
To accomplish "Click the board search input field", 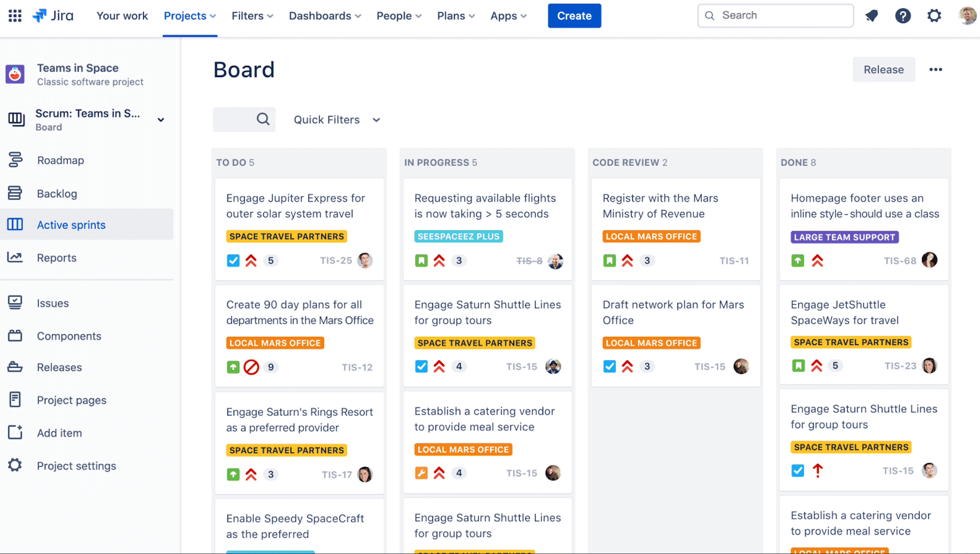I will click(244, 120).
